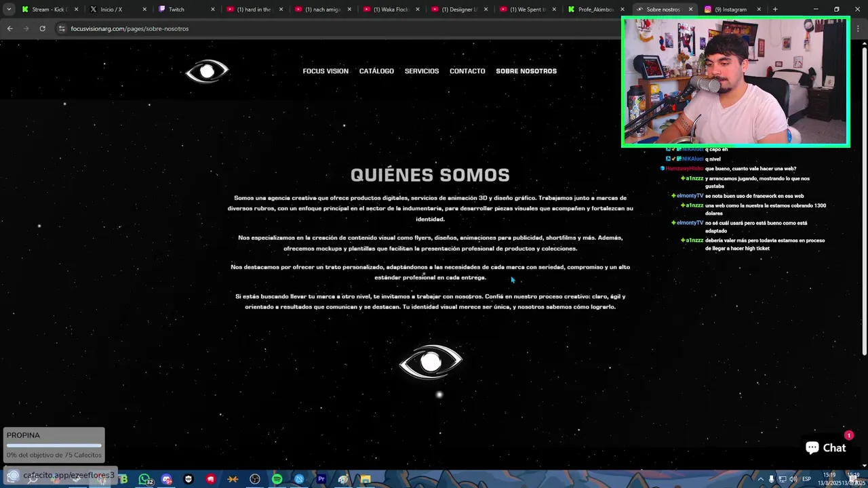
Task: Click the address bar URL field
Action: click(339, 28)
